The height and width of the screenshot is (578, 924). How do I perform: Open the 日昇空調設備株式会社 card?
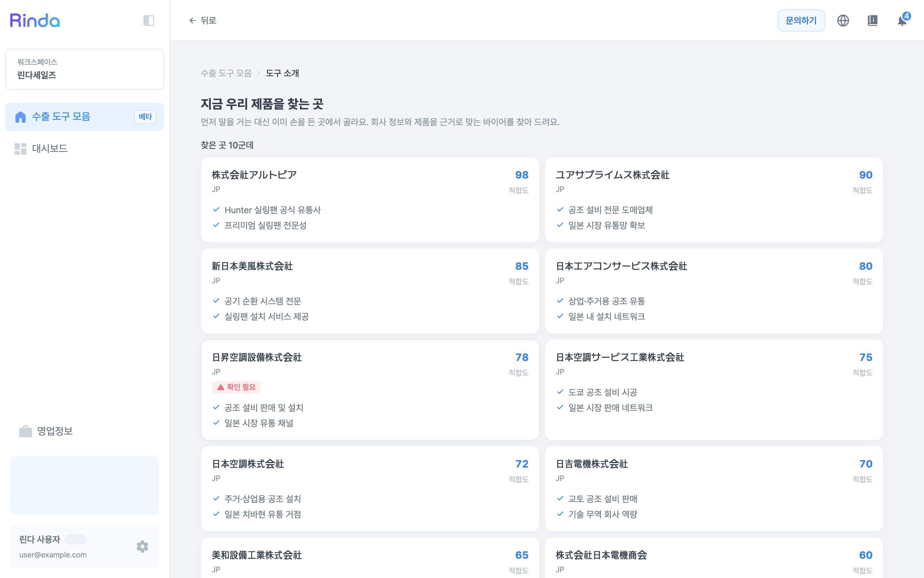(x=370, y=390)
